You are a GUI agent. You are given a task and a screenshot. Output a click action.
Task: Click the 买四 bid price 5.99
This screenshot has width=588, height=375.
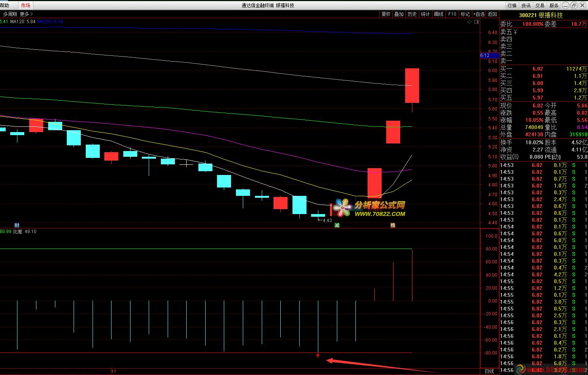(538, 90)
